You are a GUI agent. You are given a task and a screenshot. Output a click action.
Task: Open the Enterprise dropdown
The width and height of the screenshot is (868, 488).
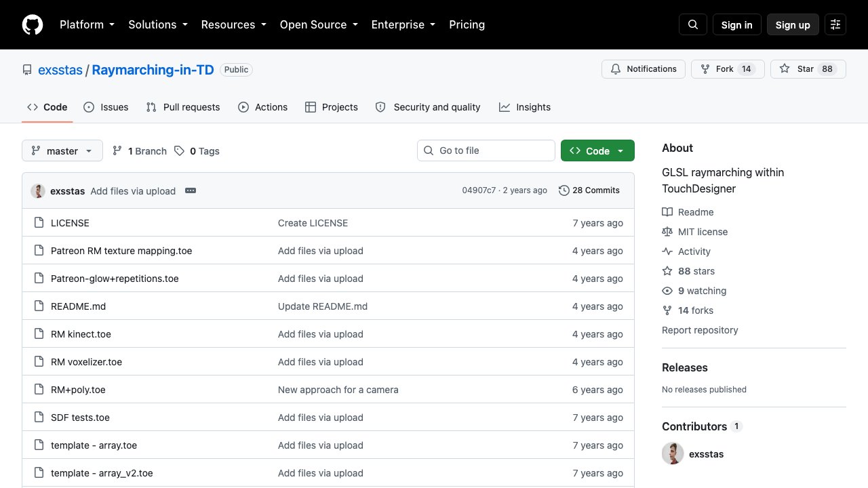pos(403,24)
